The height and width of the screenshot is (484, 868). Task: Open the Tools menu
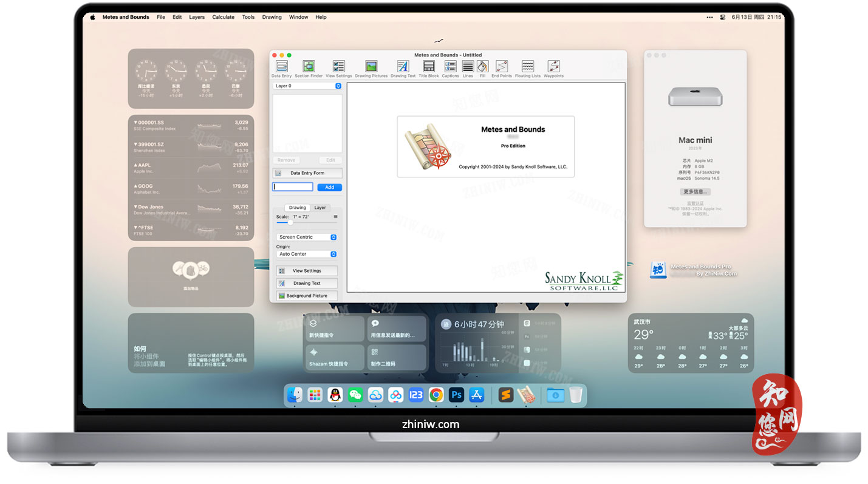tap(248, 17)
